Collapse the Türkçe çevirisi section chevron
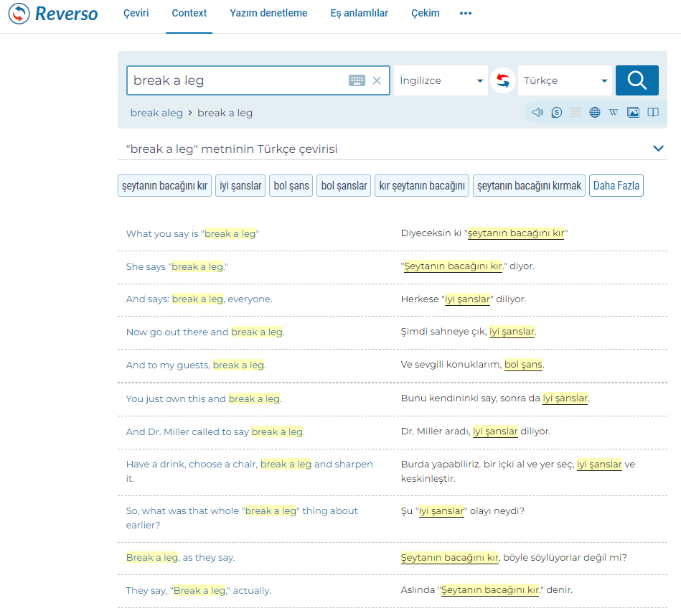 point(658,149)
